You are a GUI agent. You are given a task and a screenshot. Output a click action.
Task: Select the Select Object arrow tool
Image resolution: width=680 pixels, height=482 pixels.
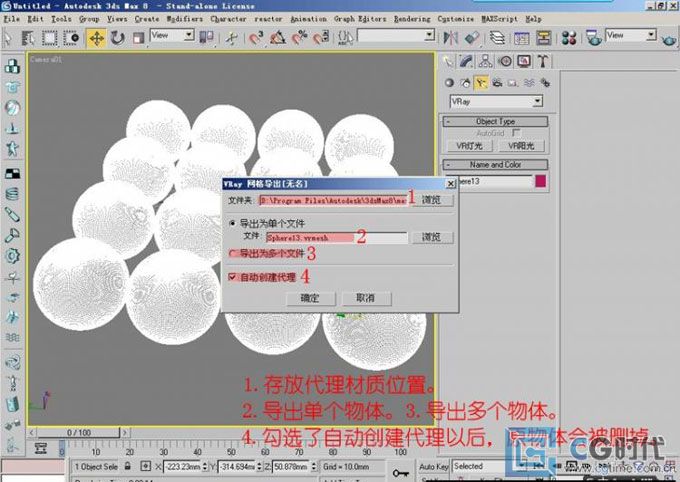[8, 38]
